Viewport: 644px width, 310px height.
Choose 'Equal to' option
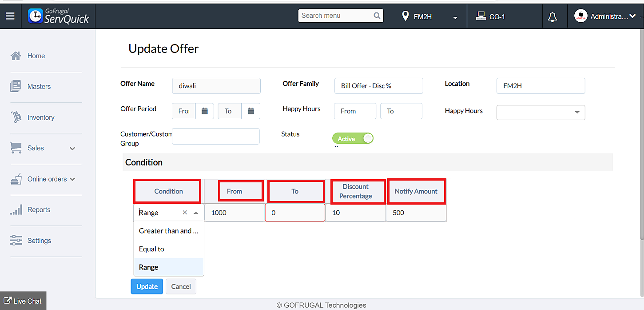(169, 249)
